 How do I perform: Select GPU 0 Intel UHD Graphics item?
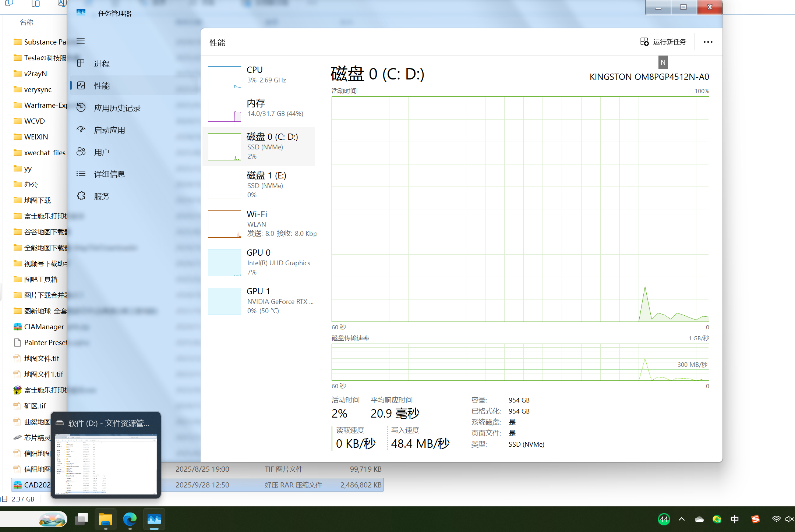(259, 262)
